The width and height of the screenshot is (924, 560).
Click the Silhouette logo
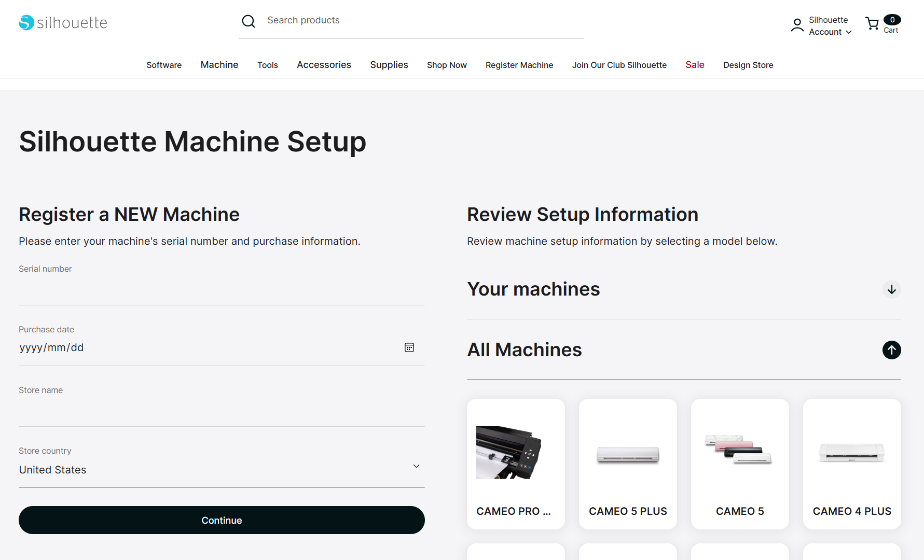[63, 22]
